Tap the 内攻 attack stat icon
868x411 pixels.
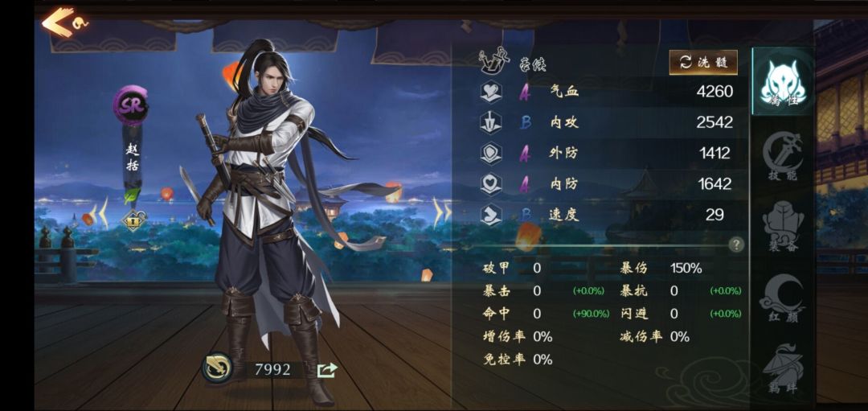coord(490,122)
